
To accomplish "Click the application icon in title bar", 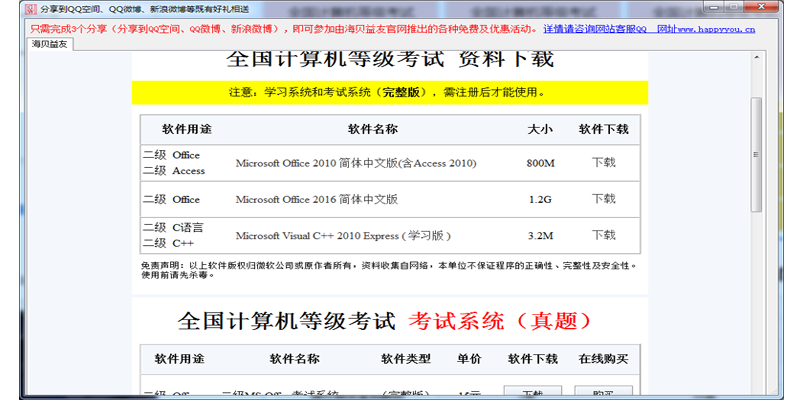I will (31, 8).
